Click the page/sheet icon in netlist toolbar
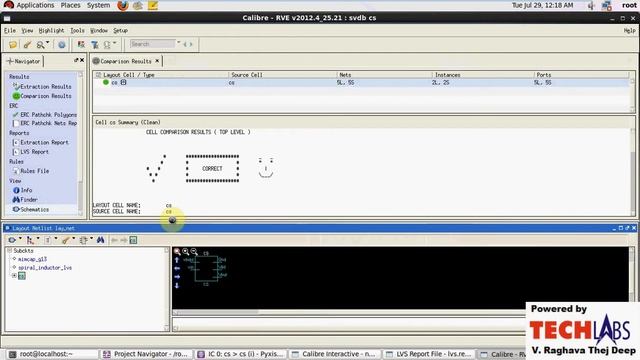This screenshot has width=640, height=360. (x=48, y=240)
